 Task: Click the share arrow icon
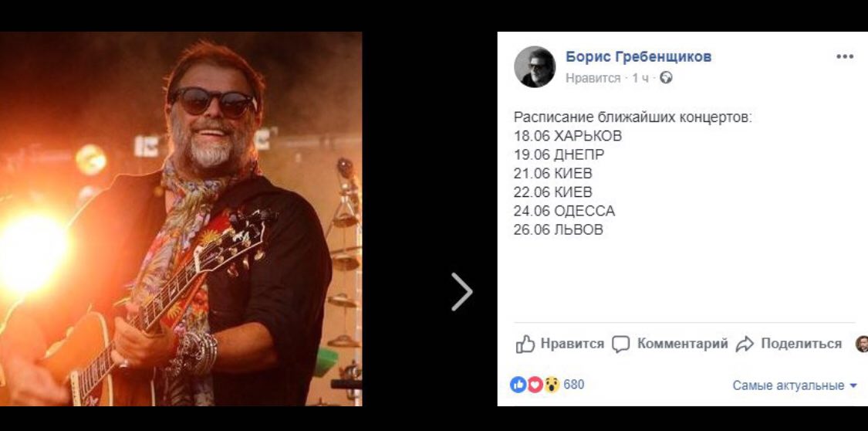(x=745, y=344)
